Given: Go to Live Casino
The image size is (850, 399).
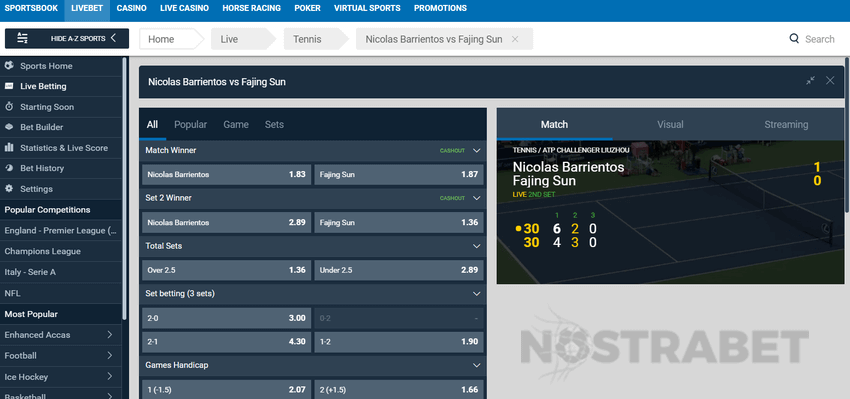Looking at the screenshot, I should click(184, 8).
